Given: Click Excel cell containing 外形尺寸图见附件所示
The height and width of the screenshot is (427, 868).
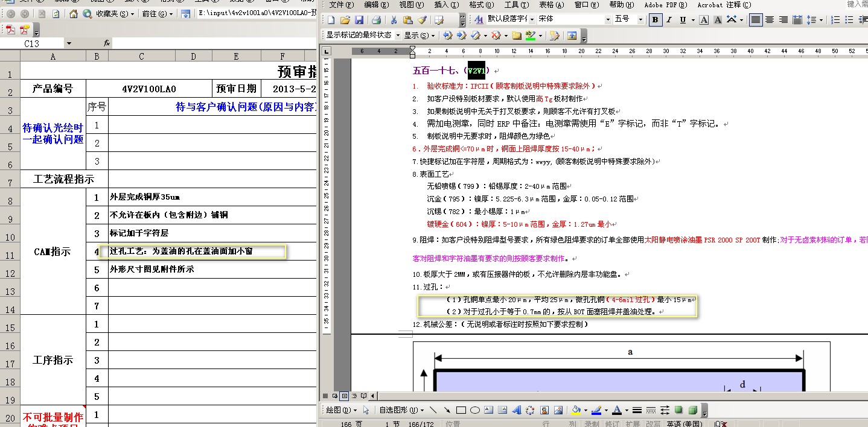Looking at the screenshot, I should [212, 270].
